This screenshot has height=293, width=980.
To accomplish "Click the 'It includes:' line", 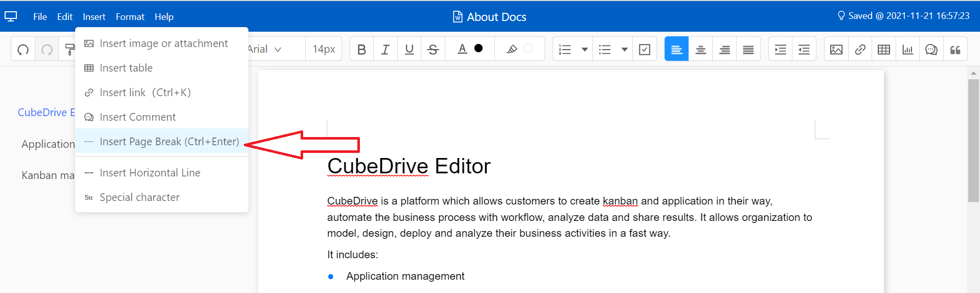I will [352, 255].
